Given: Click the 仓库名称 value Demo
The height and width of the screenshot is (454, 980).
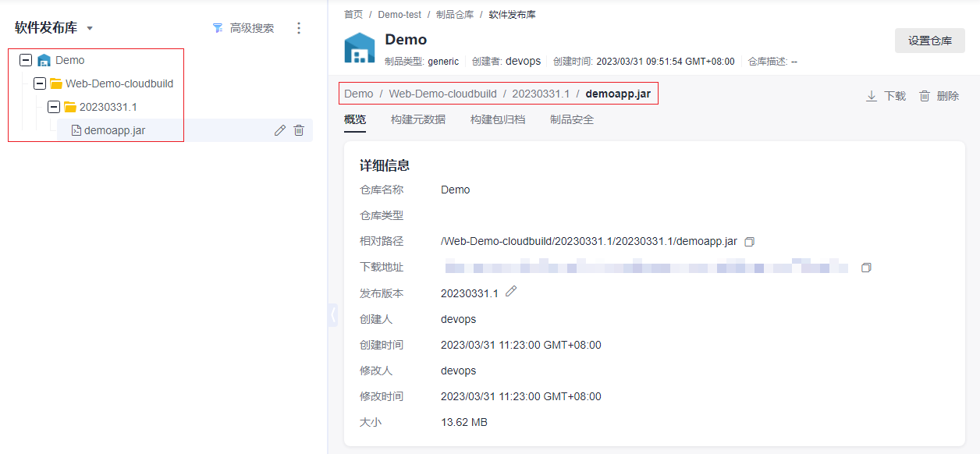Looking at the screenshot, I should click(456, 190).
